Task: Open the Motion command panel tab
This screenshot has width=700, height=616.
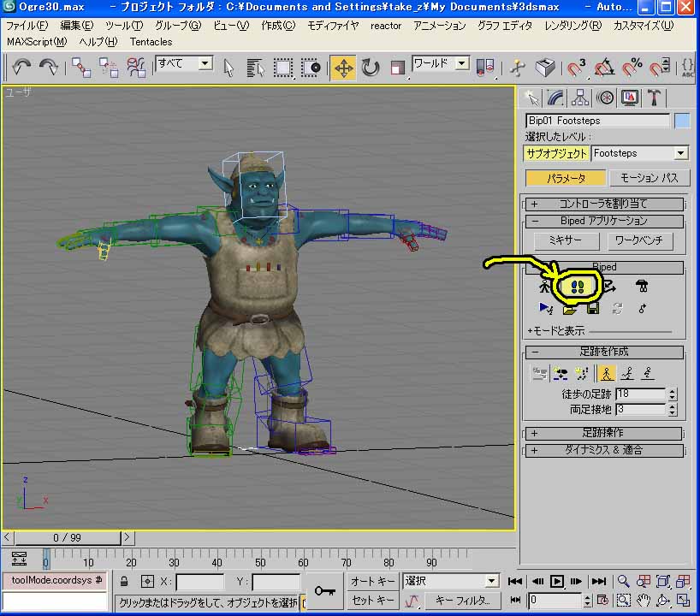Action: (605, 98)
